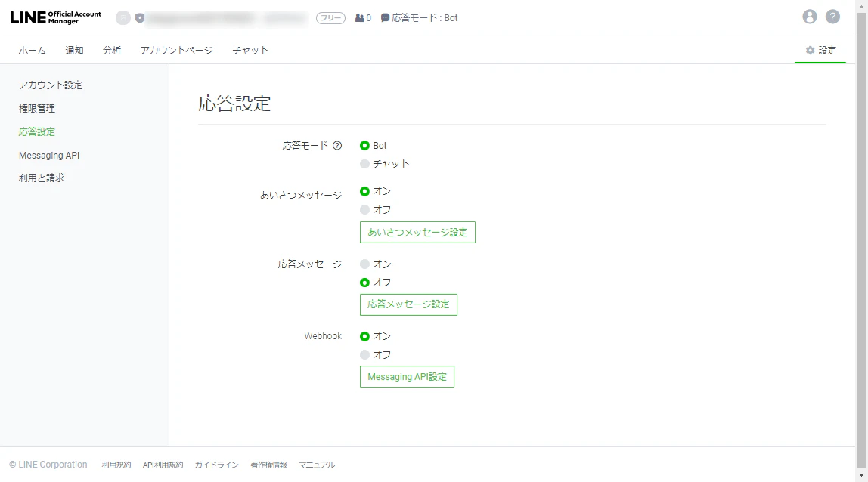Open the API利用規約 footer link
Viewport: 868px width, 482px height.
(163, 465)
